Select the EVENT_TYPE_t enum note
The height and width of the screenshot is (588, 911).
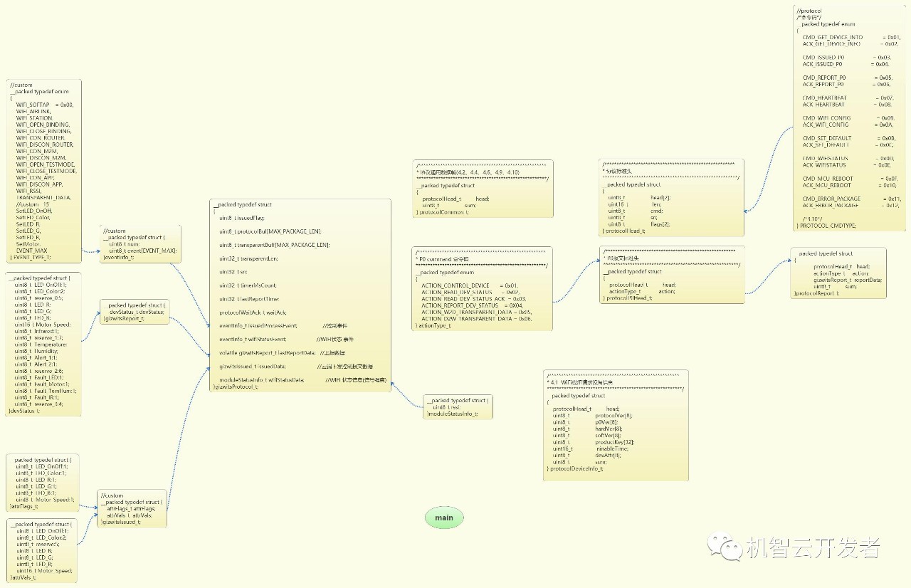pyautogui.click(x=46, y=171)
